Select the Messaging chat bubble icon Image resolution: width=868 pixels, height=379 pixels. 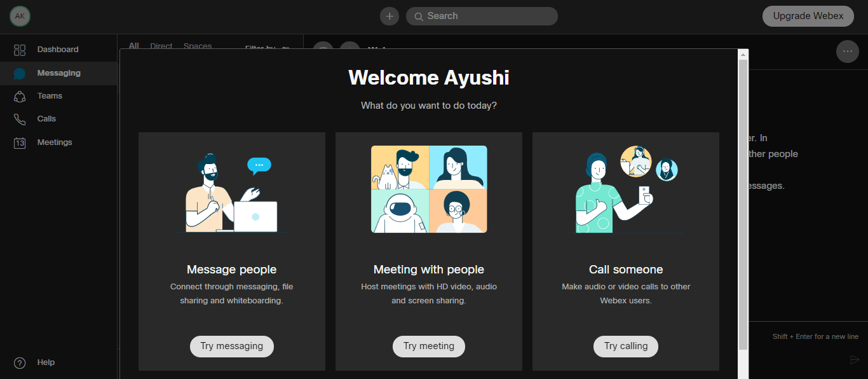[20, 74]
